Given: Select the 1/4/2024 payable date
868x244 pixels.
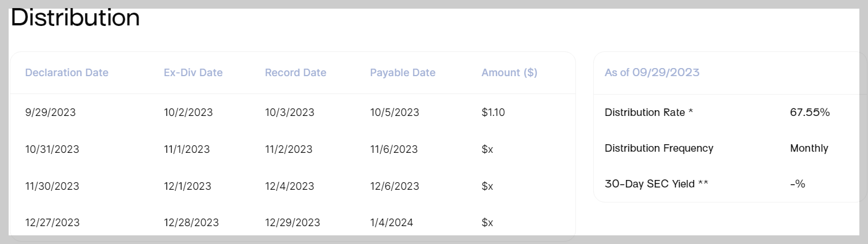Looking at the screenshot, I should click(392, 223).
